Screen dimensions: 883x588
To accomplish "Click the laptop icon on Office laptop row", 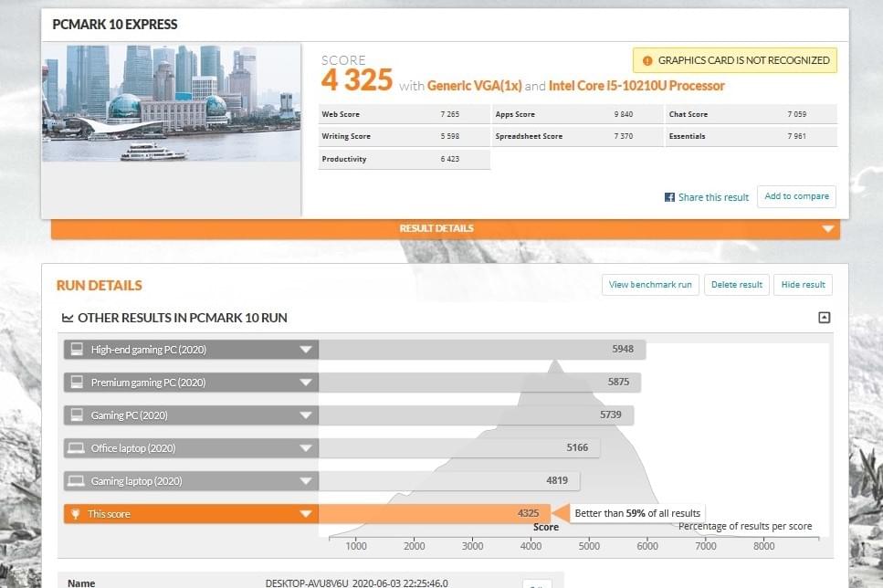I will pyautogui.click(x=76, y=447).
